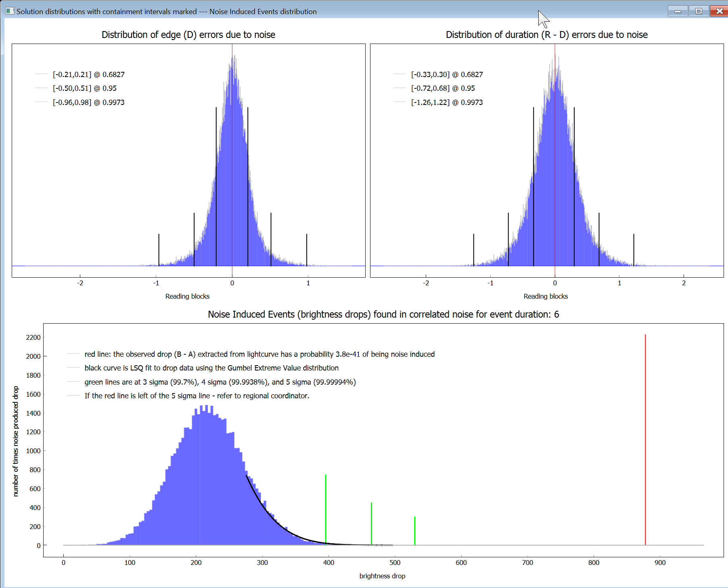Click the 'red line: the observed drop' legend text
This screenshot has height=588, width=728.
point(259,354)
